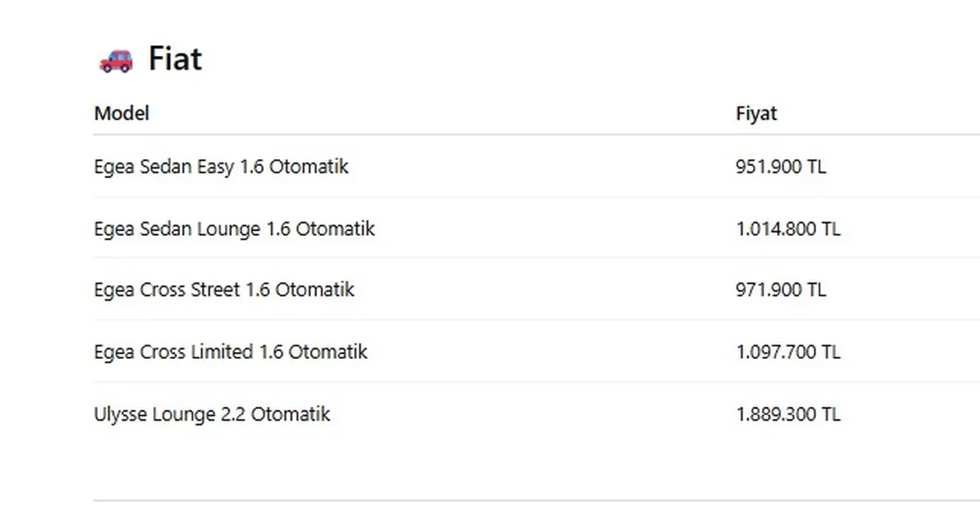Image resolution: width=980 pixels, height=515 pixels.
Task: Choose Egea Cross Street 1.6 Otomatik
Action: [224, 289]
